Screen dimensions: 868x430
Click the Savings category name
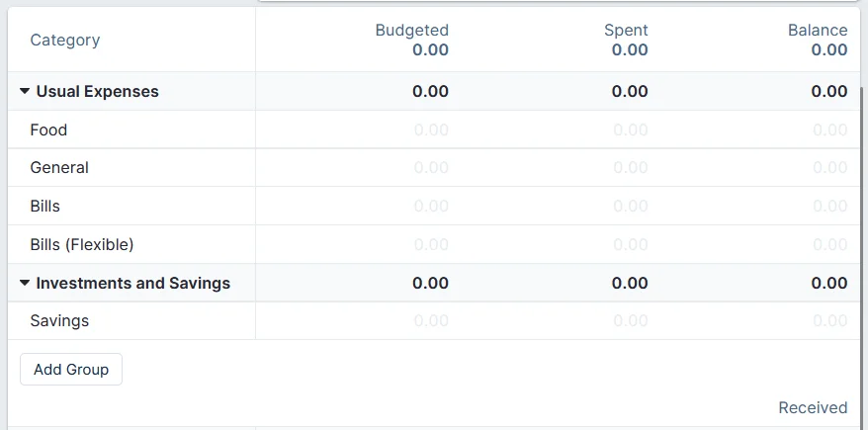[59, 321]
